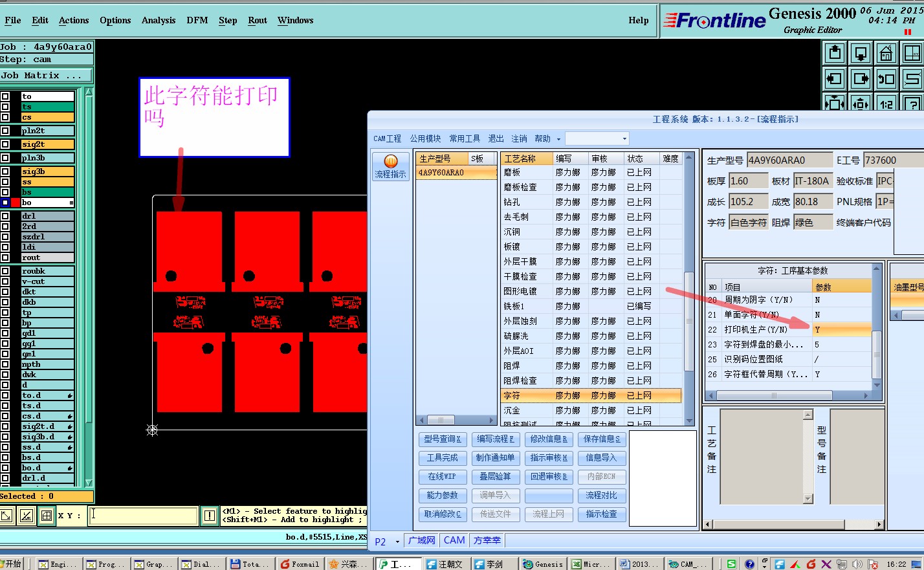Click the 取消修改 button
Image resolution: width=924 pixels, height=570 pixels.
443,514
